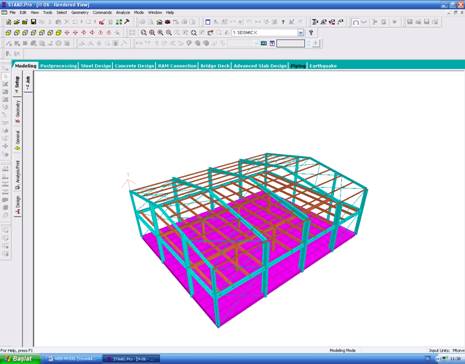Viewport: 465px width, 364px height.
Task: Open the Geometry menu
Action: coord(80,12)
